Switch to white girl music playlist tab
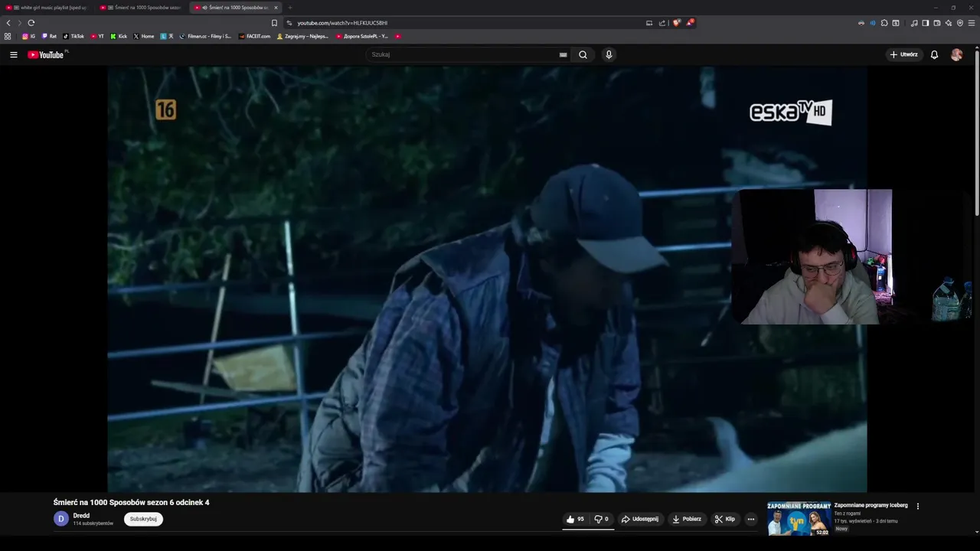Screen dimensions: 980x551 coord(46,8)
